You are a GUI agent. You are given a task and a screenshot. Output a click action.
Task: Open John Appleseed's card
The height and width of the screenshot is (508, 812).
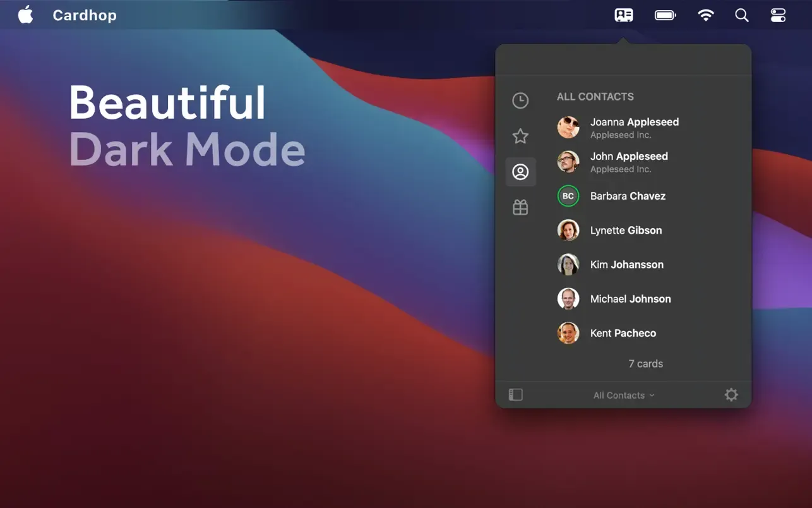click(x=645, y=161)
